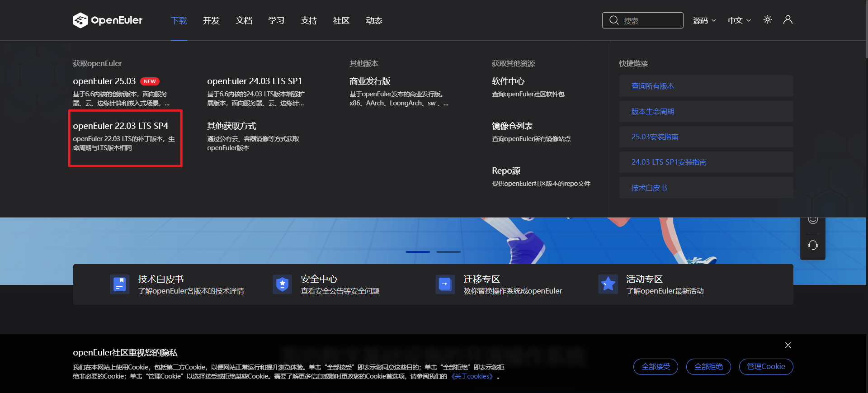Open Repo源 entry
Image resolution: width=868 pixels, height=393 pixels.
click(506, 170)
